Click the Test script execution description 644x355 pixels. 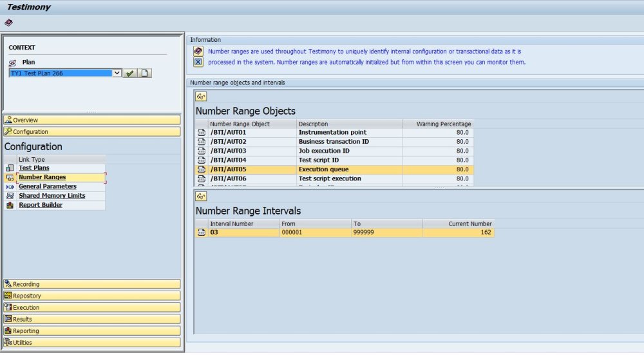point(330,178)
